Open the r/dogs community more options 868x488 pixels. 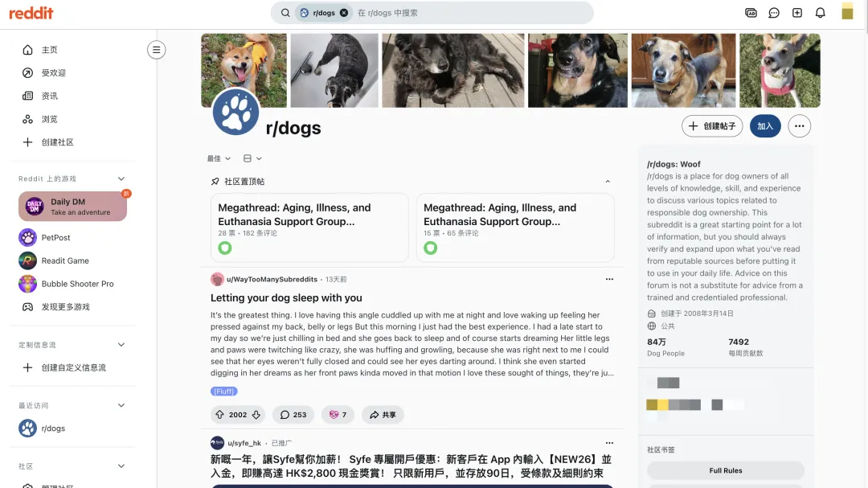pos(800,125)
